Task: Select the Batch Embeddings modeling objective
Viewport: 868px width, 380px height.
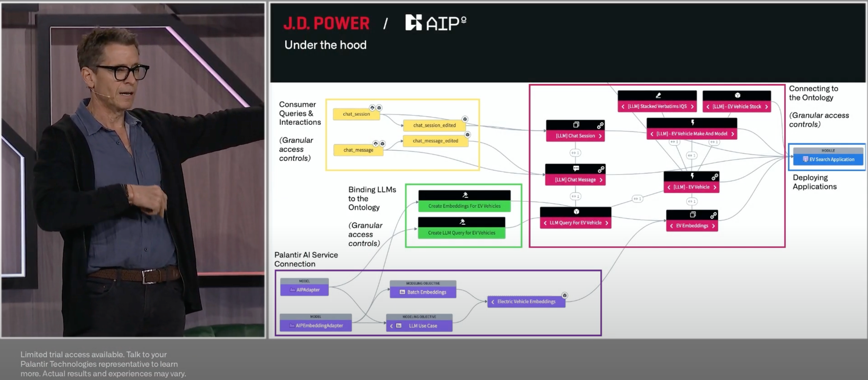Action: click(423, 292)
